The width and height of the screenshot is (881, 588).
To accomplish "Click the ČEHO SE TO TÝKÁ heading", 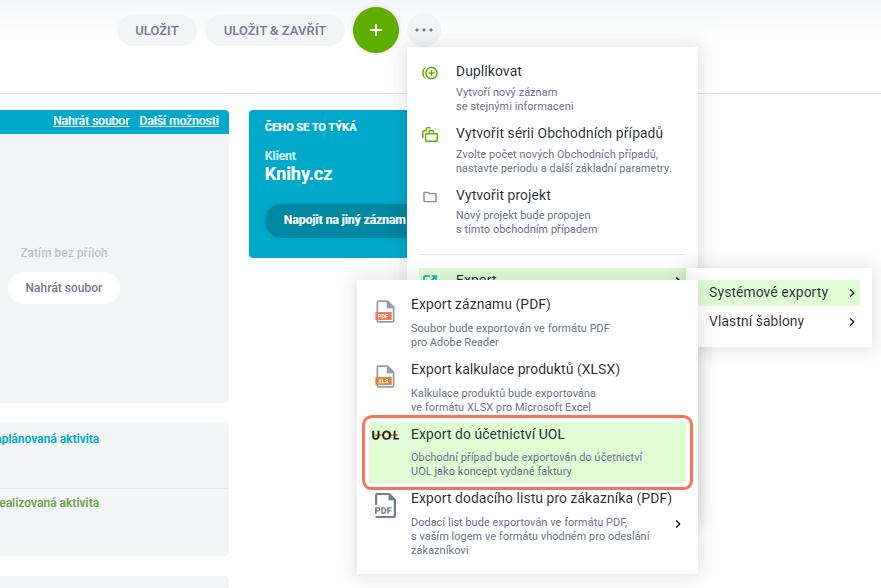I will [311, 127].
